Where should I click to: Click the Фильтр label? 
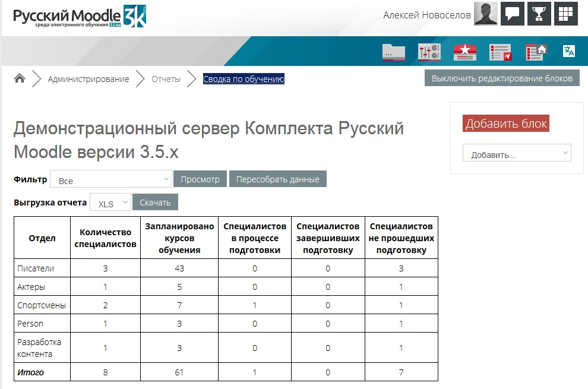(30, 179)
